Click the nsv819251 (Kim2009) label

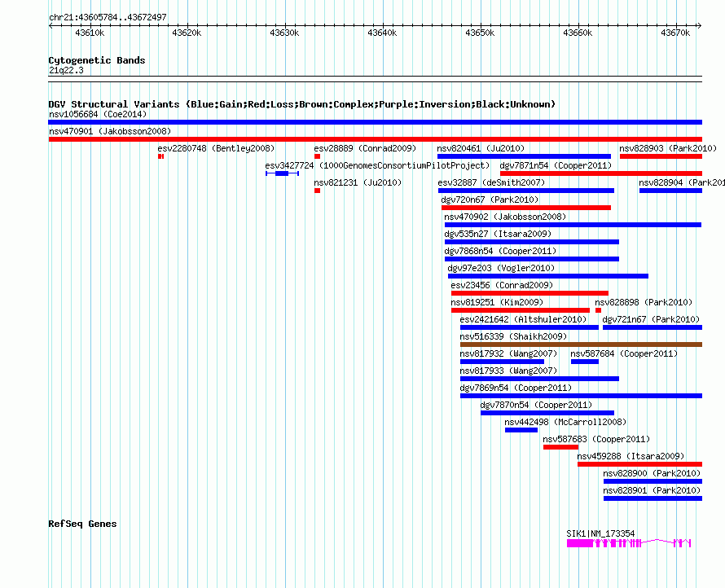pyautogui.click(x=497, y=302)
